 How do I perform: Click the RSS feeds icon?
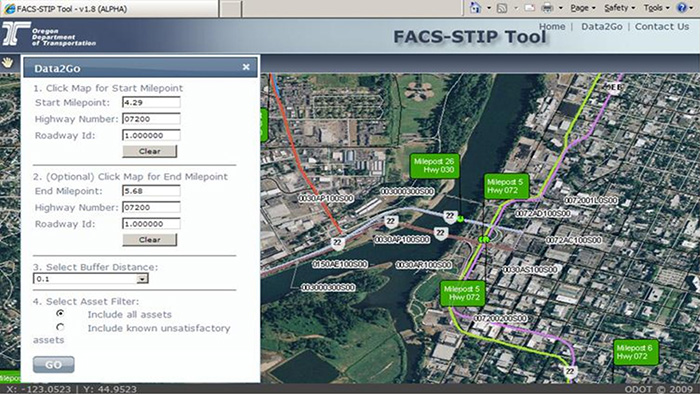502,8
